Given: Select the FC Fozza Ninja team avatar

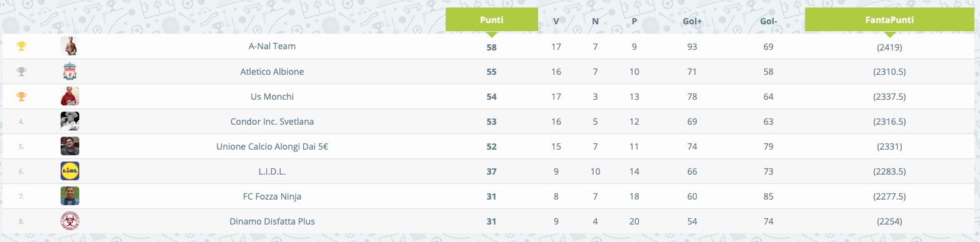Looking at the screenshot, I should pos(70,196).
